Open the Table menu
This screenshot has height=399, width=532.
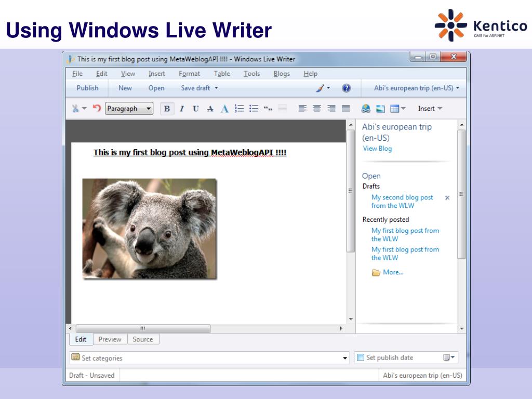tap(222, 74)
